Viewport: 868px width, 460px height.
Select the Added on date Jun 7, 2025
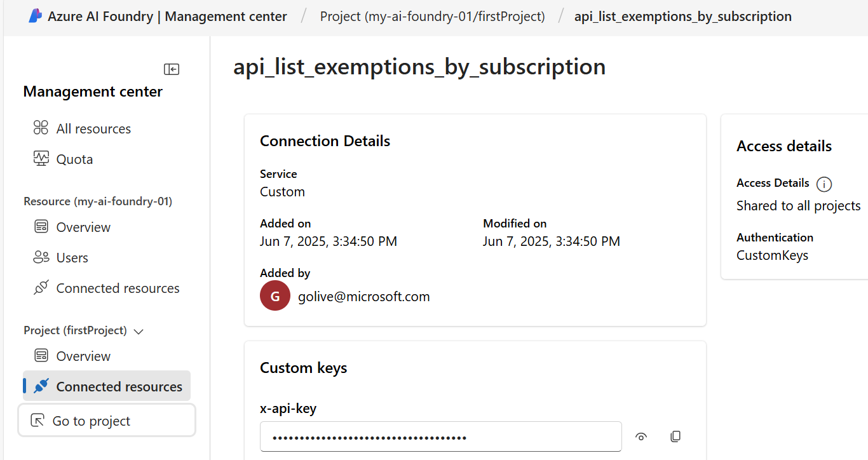point(329,241)
